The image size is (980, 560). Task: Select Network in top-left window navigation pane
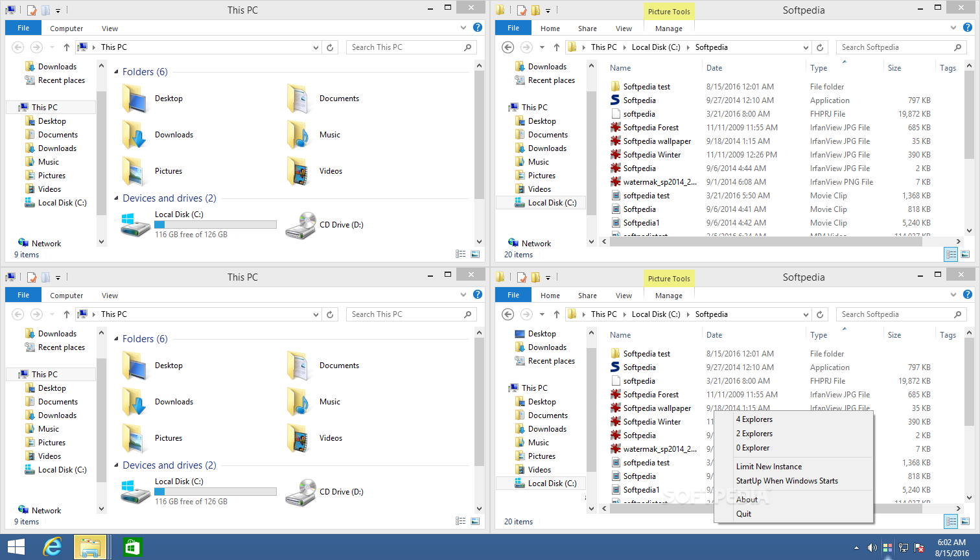pos(46,244)
